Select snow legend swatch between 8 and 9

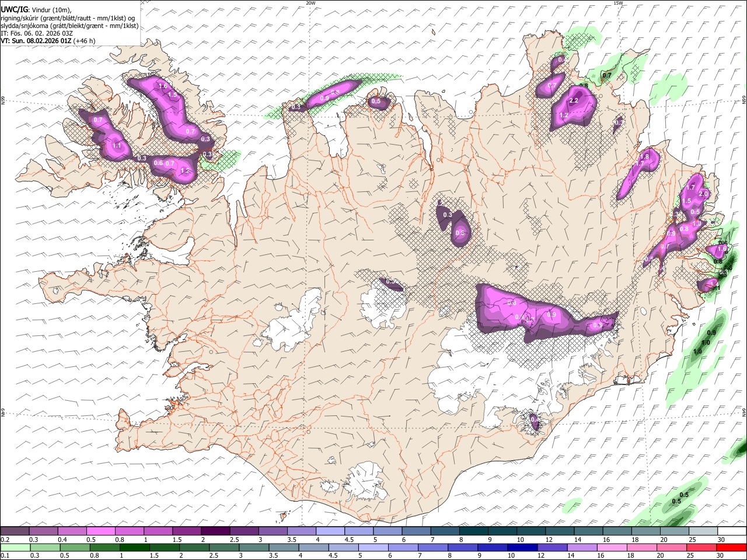(x=473, y=531)
